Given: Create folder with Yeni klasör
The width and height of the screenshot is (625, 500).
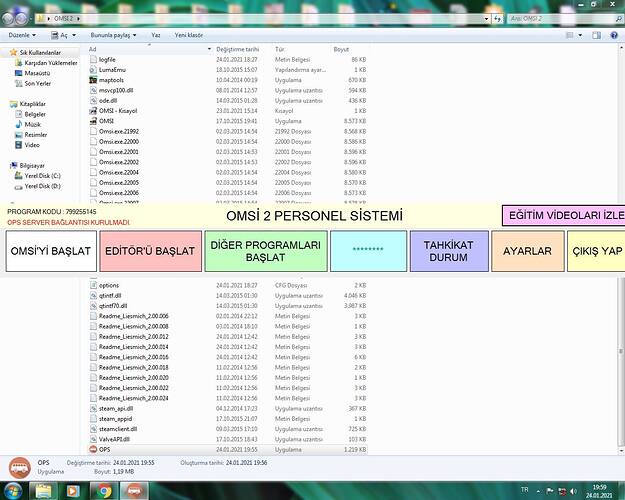Looking at the screenshot, I should [189, 35].
